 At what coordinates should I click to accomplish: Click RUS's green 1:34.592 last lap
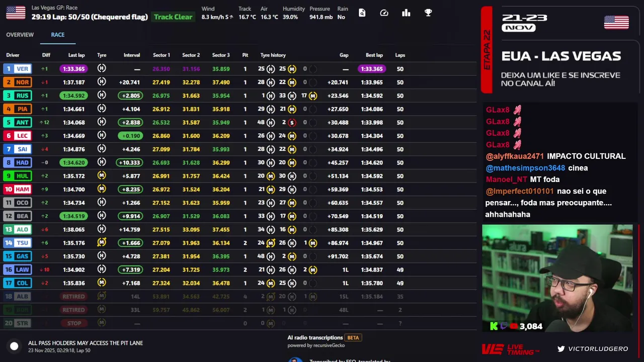click(x=74, y=96)
